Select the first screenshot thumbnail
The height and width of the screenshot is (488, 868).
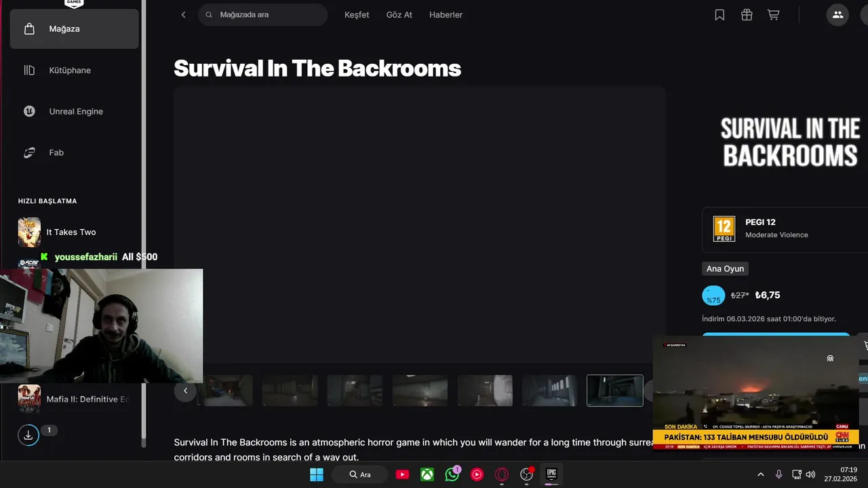224,391
